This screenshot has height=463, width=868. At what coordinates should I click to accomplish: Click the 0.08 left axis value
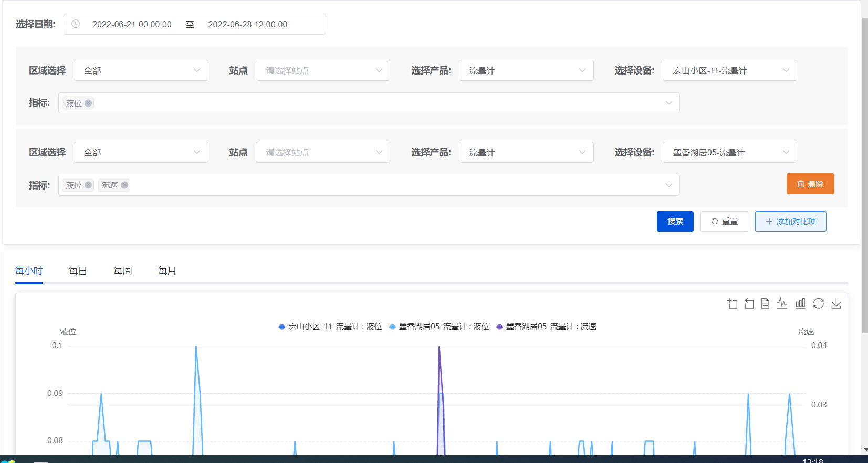(x=55, y=440)
